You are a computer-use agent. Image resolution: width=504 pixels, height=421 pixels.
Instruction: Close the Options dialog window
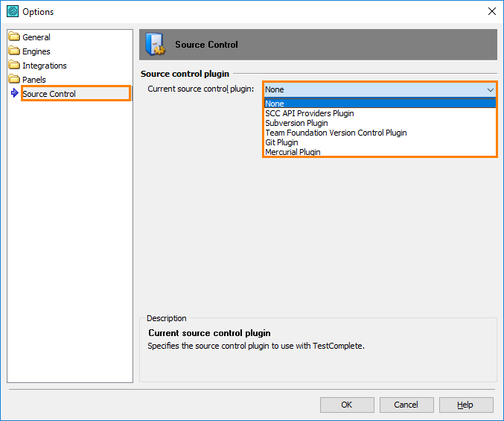(x=491, y=11)
